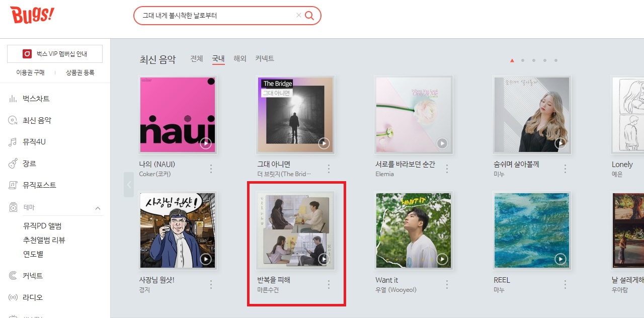The image size is (644, 318).
Task: Play the 그대 아니면 album
Action: pyautogui.click(x=324, y=143)
